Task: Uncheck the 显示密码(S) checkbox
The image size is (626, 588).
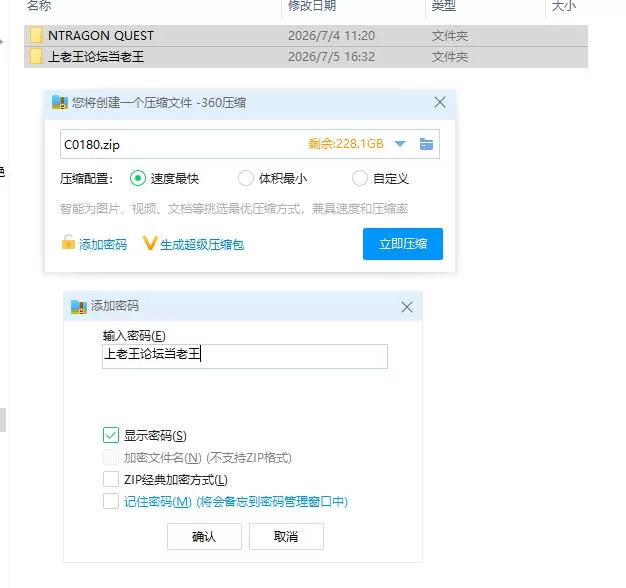Action: [x=111, y=435]
